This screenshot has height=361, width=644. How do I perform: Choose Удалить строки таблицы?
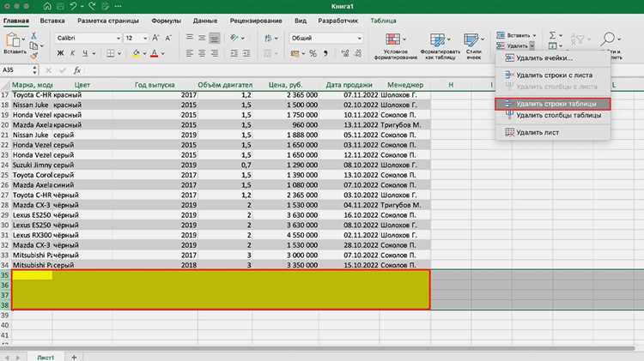552,105
